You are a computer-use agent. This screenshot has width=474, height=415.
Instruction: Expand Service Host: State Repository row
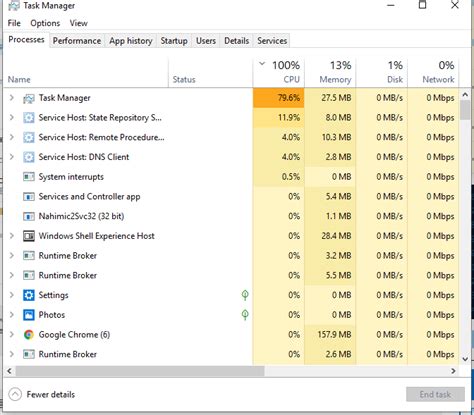[12, 118]
